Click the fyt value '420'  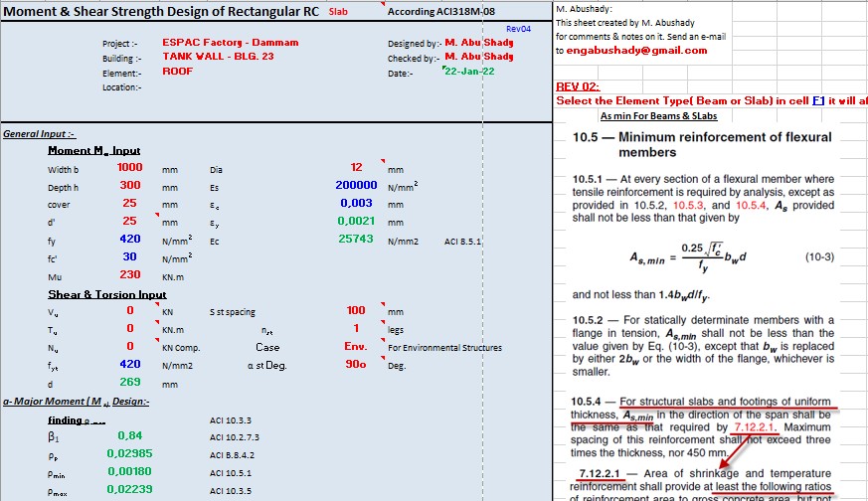click(130, 364)
